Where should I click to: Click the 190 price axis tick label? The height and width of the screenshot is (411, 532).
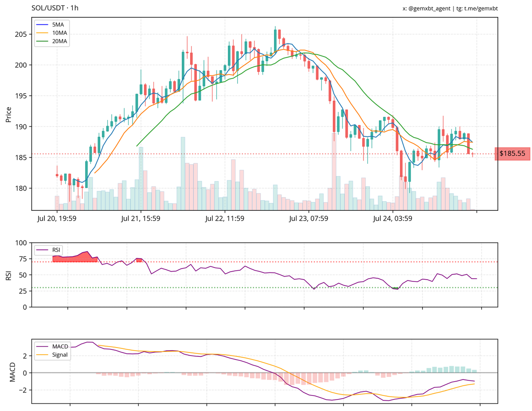tap(22, 127)
